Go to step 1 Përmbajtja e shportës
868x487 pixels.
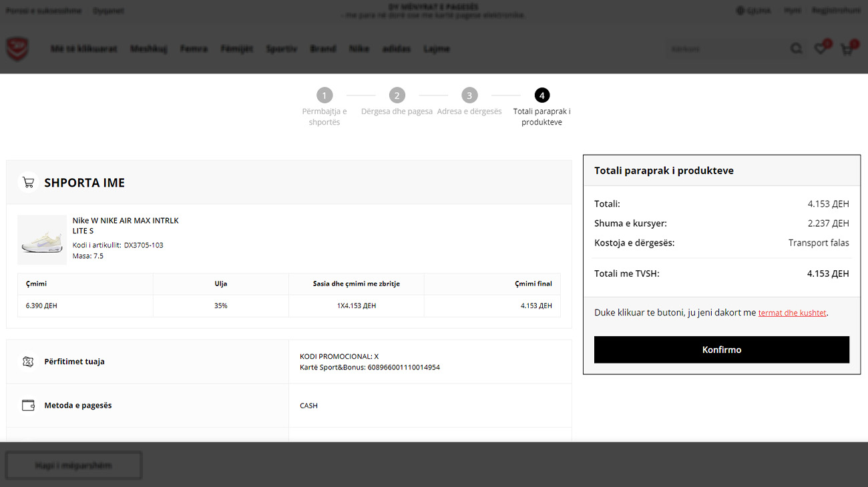[x=324, y=95]
